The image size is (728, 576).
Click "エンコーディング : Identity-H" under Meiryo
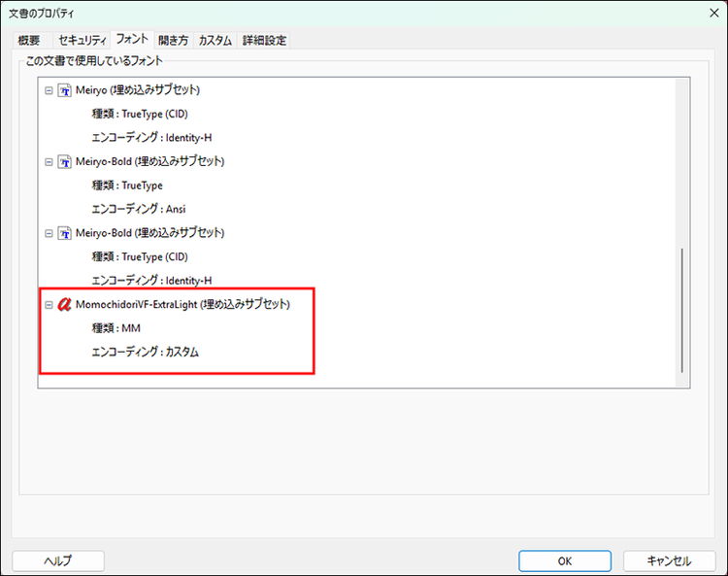tap(151, 138)
